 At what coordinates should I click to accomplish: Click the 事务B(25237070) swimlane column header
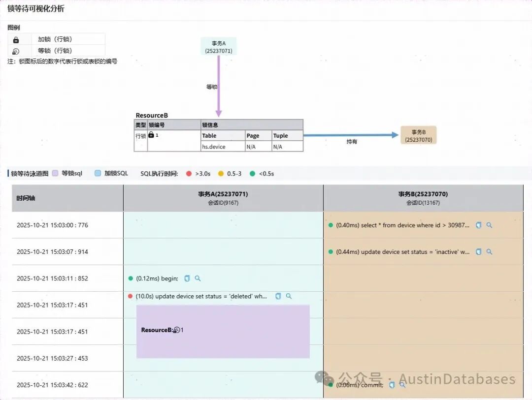point(423,198)
